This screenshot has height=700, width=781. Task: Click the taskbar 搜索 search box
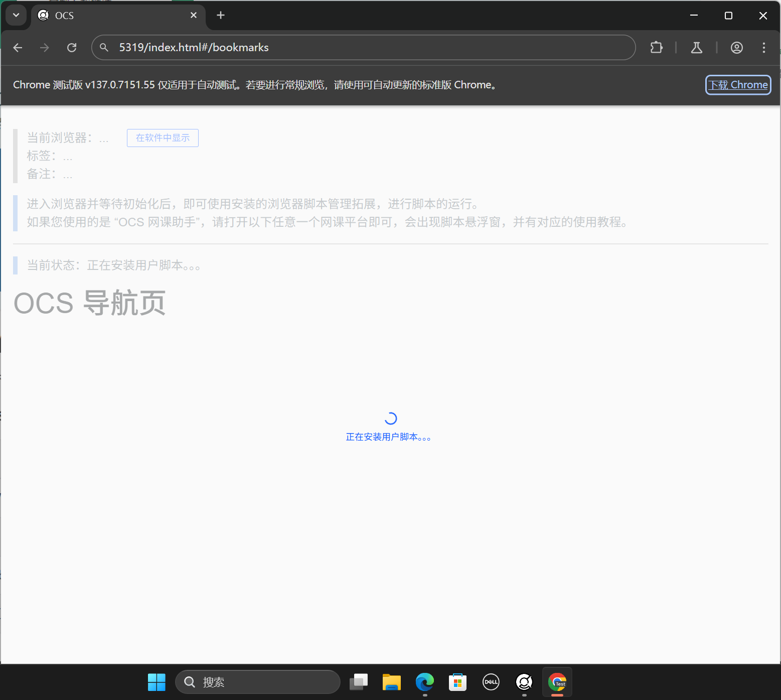tap(258, 682)
